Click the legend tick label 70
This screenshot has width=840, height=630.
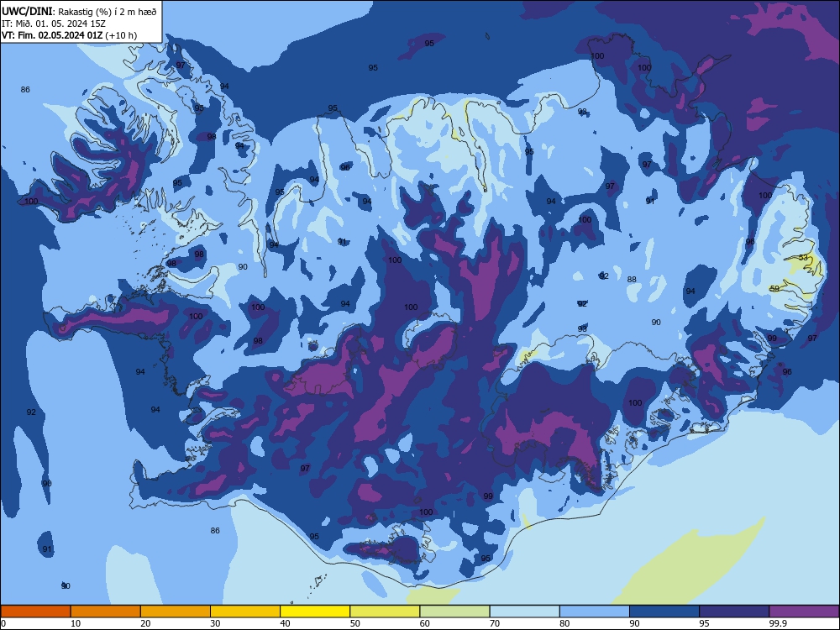tap(495, 623)
